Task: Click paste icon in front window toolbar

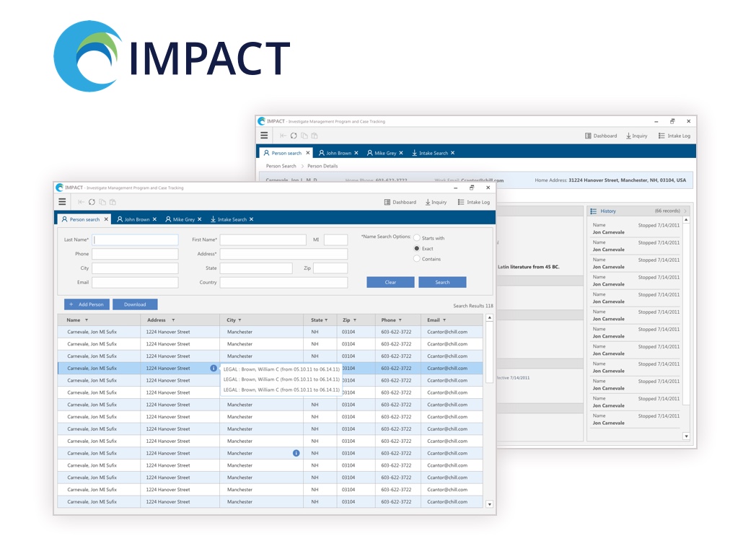Action: pos(113,202)
